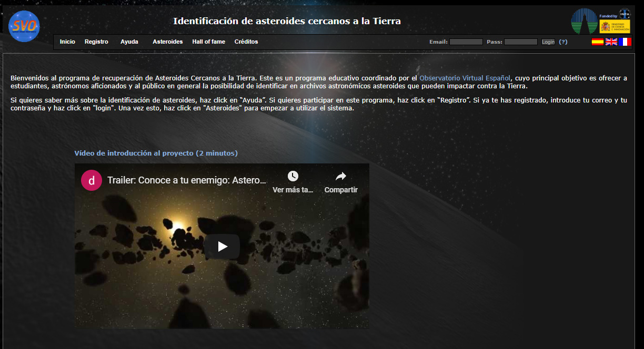The width and height of the screenshot is (644, 349).
Task: Click the 'Ver más tarde' clock icon on the video
Action: click(x=293, y=177)
